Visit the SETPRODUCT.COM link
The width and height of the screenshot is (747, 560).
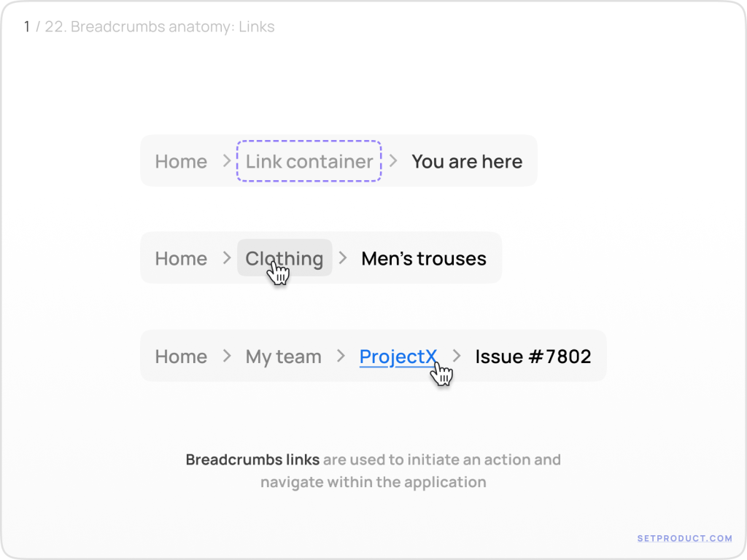684,538
